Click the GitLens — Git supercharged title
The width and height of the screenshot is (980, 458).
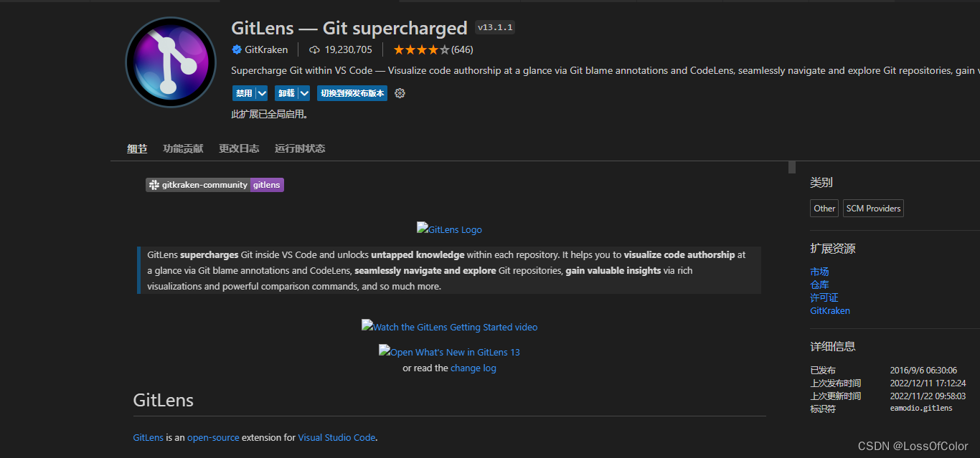coord(349,28)
